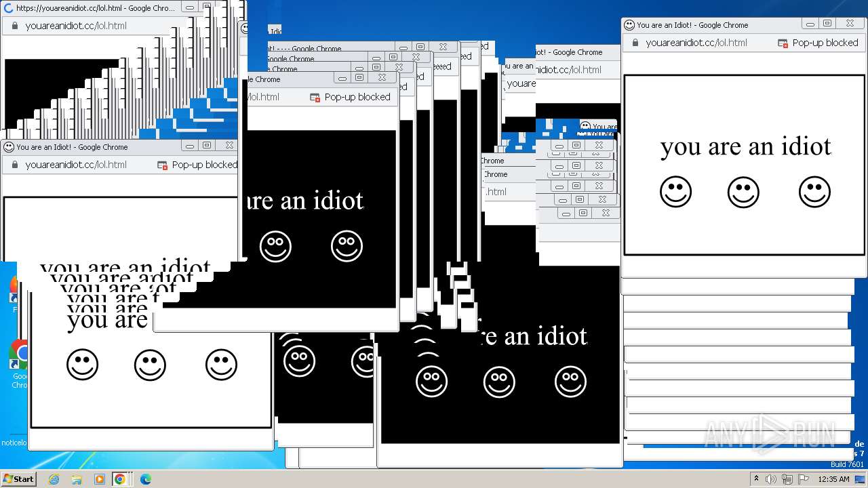Show hidden tray icons arrow
The image size is (868, 488).
(756, 479)
